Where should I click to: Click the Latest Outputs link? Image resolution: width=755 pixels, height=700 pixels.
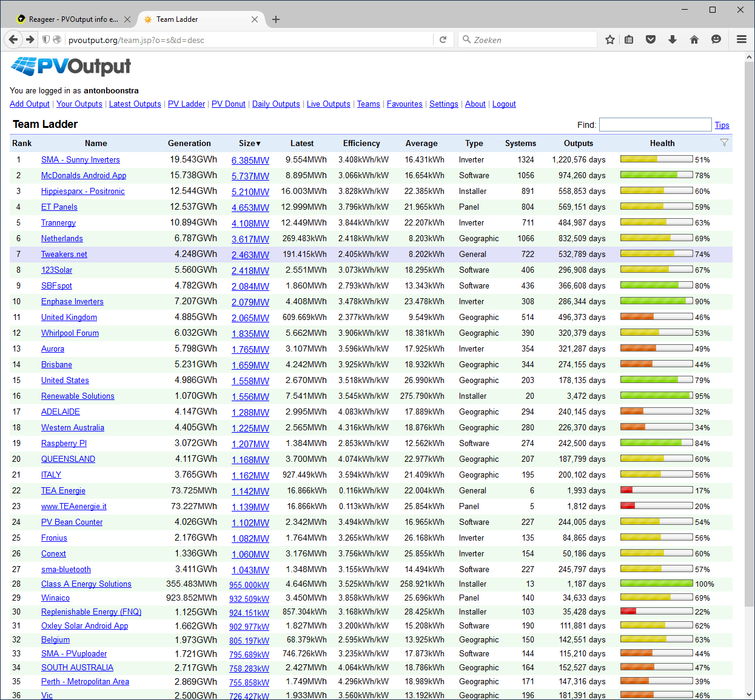pyautogui.click(x=135, y=104)
